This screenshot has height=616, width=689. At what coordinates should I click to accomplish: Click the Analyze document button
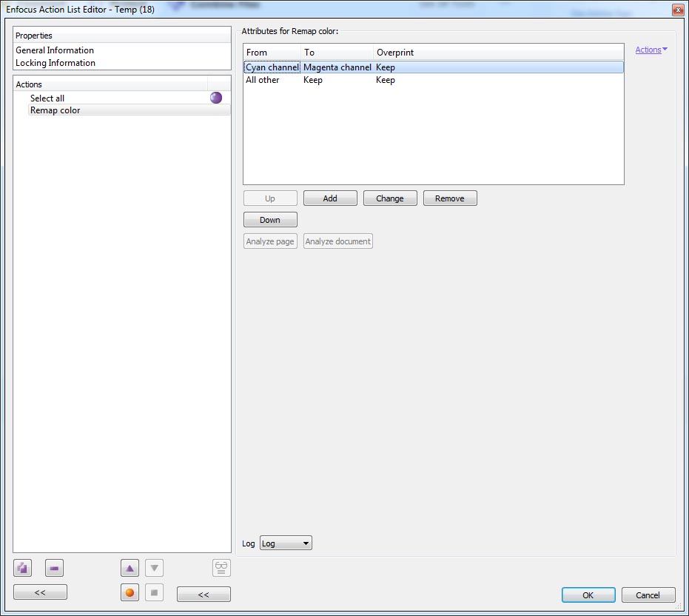pyautogui.click(x=338, y=241)
